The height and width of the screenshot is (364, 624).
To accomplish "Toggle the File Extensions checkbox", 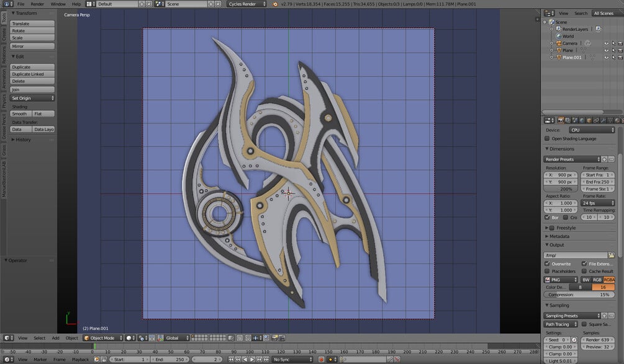I will coord(584,264).
